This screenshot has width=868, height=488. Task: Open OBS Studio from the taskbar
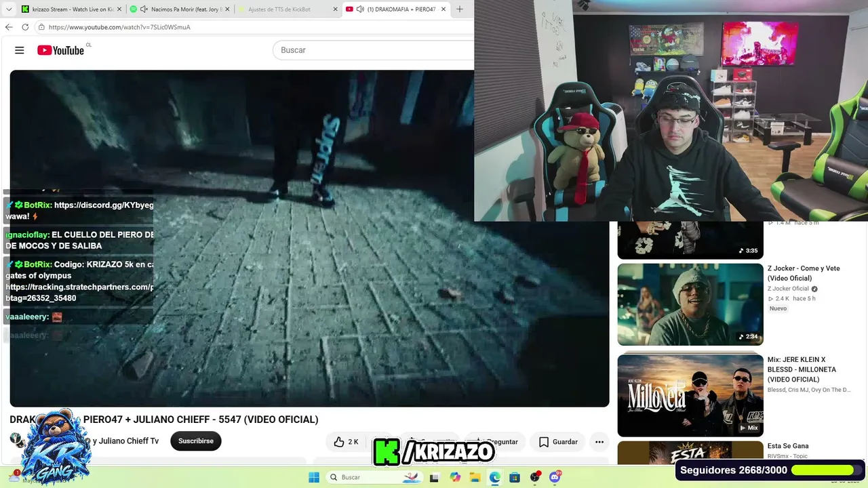click(x=535, y=477)
